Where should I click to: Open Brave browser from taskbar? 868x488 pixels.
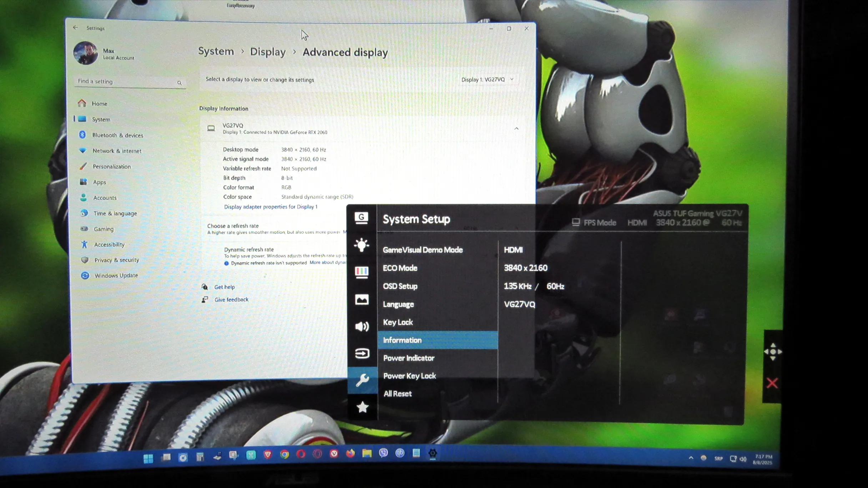point(268,454)
